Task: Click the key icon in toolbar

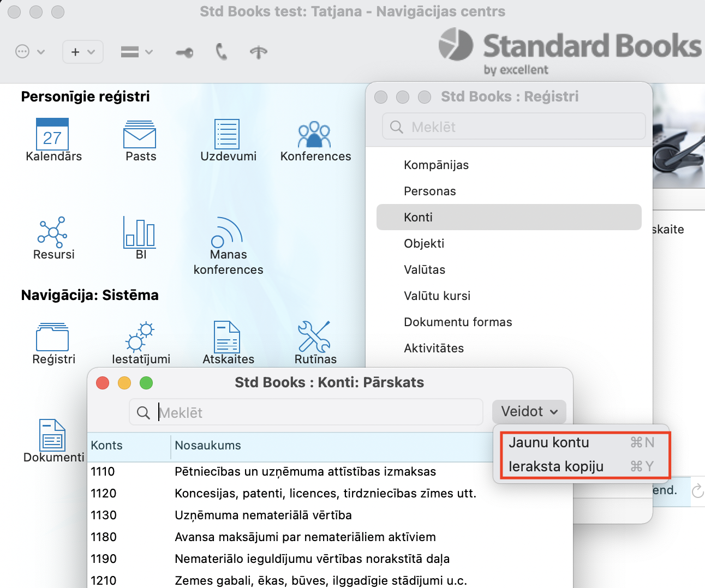Action: (x=184, y=52)
